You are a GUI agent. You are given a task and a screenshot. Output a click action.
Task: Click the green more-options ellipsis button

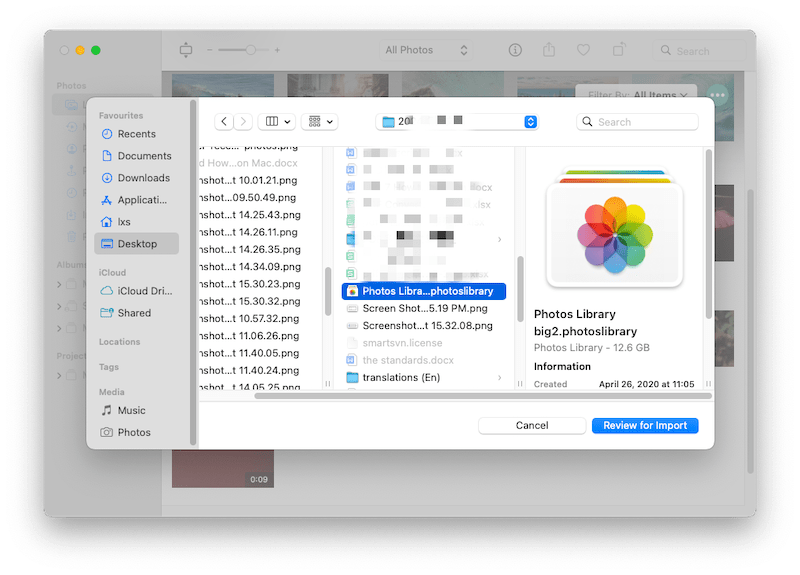718,95
